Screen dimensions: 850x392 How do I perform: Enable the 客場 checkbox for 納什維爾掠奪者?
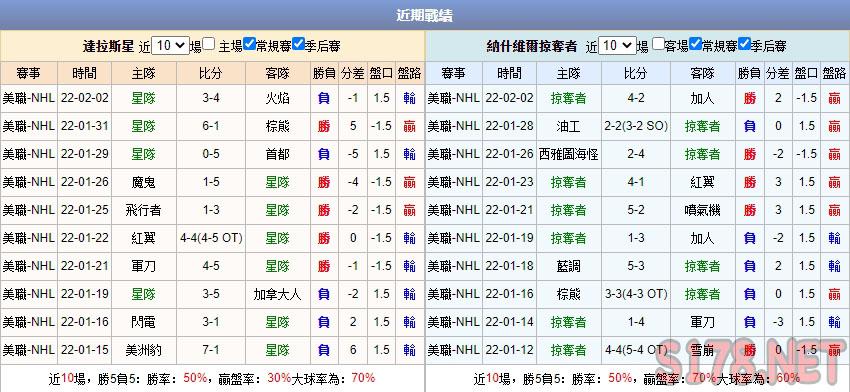point(658,44)
